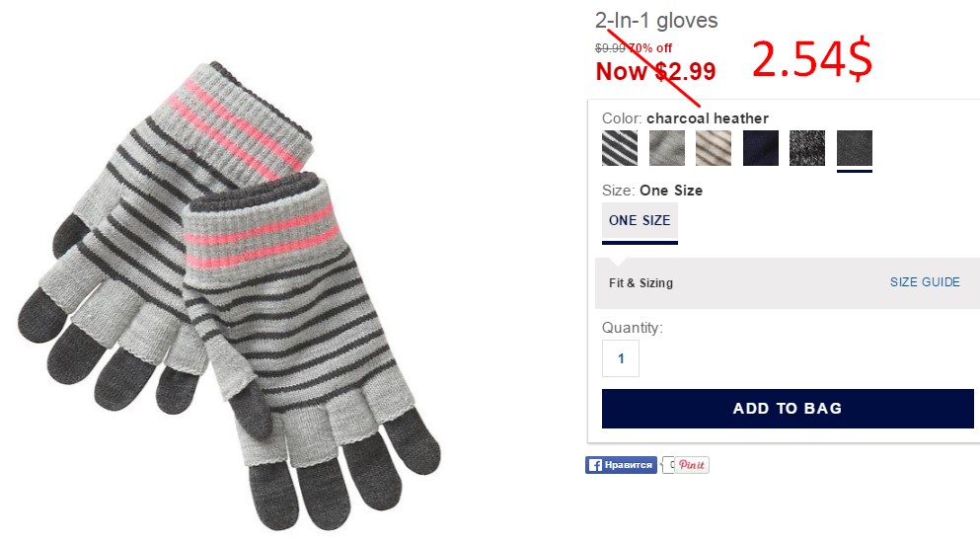980x543 pixels.
Task: Click the red 2.54$ price annotation
Action: pyautogui.click(x=812, y=59)
